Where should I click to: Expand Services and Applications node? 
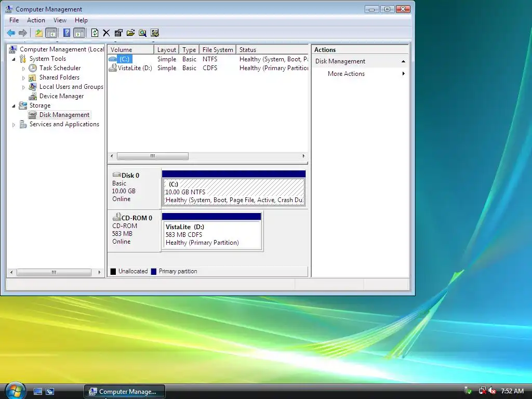tap(14, 125)
